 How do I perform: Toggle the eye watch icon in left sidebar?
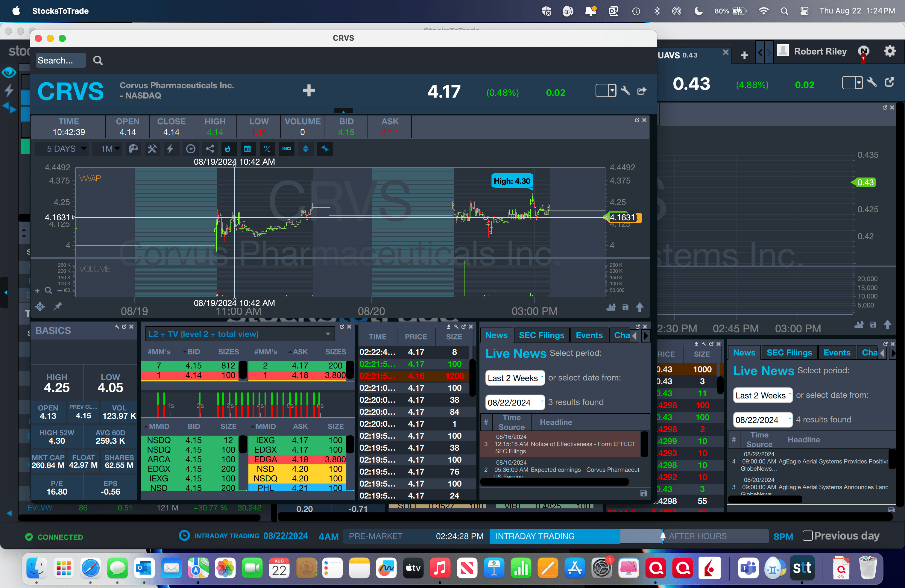[x=9, y=72]
